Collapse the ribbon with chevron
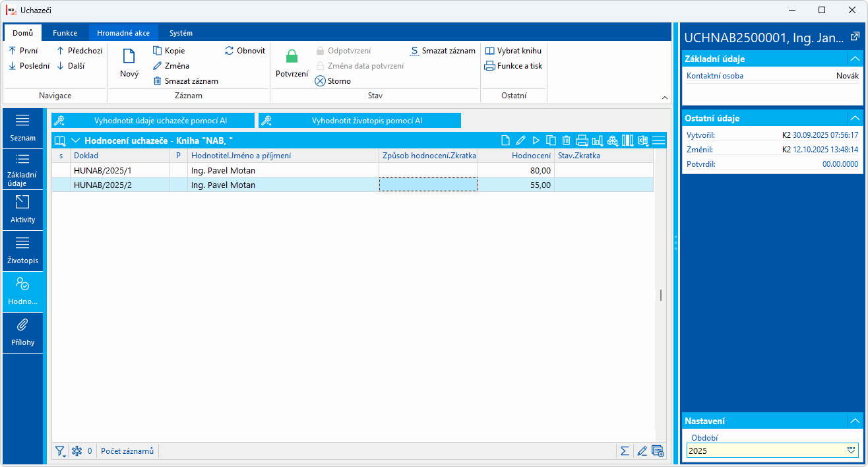 point(665,98)
